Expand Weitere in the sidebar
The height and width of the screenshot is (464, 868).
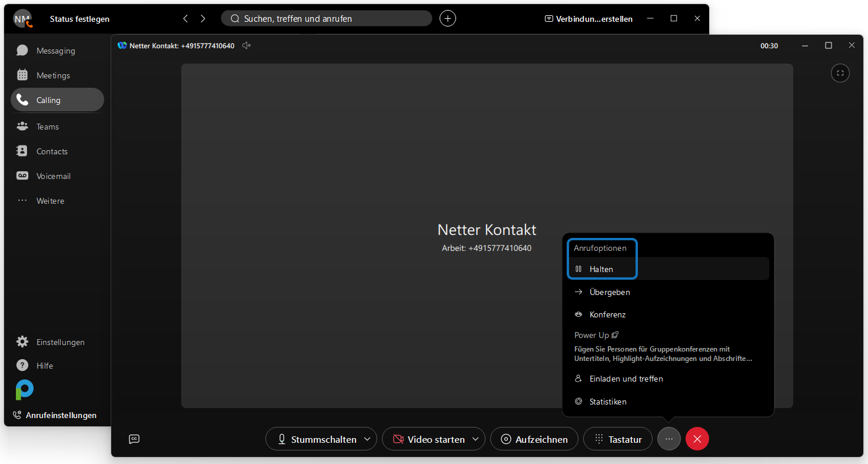[50, 201]
